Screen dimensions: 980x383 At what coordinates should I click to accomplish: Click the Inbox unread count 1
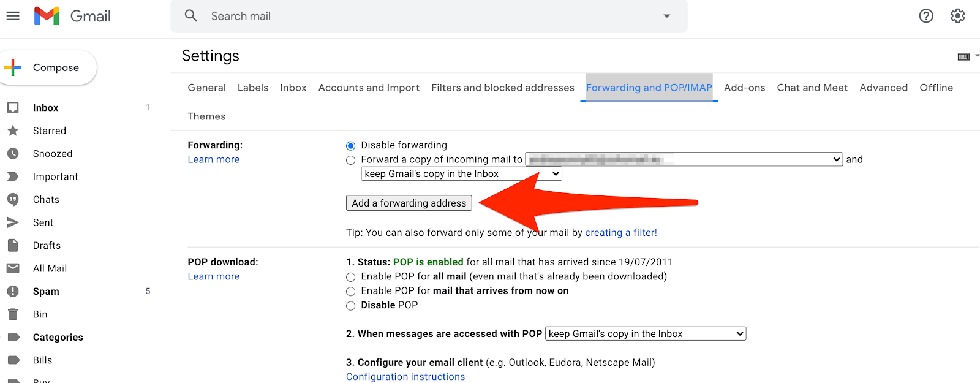click(148, 108)
